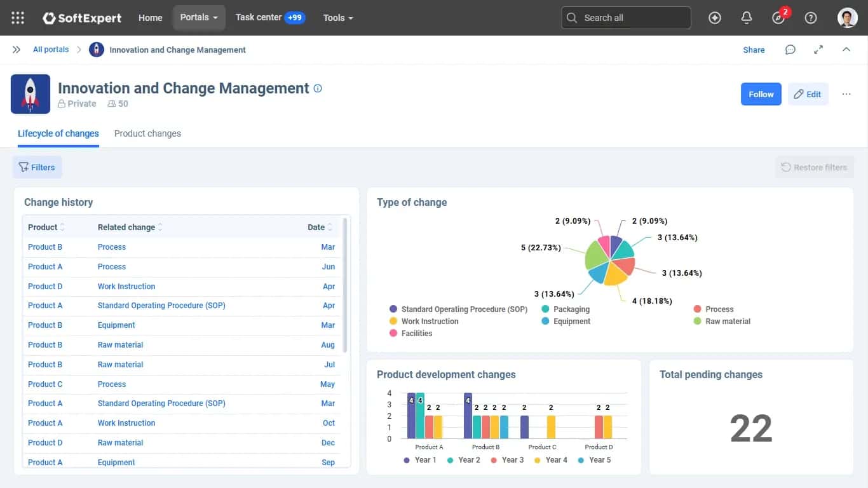Toggle Standard Operating Procedure (SOP) legend item
Screen dimensions: 868x488
point(459,309)
